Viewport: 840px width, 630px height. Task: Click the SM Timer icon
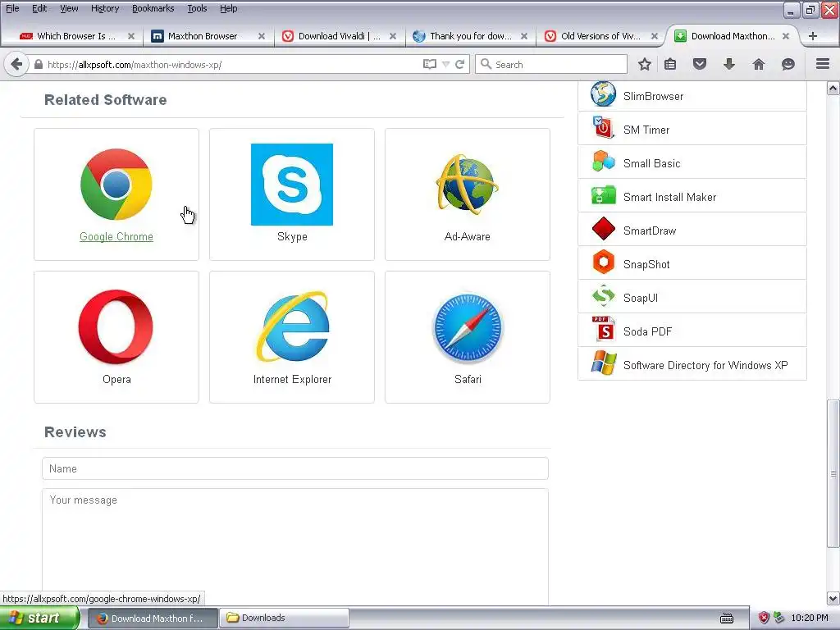(603, 129)
